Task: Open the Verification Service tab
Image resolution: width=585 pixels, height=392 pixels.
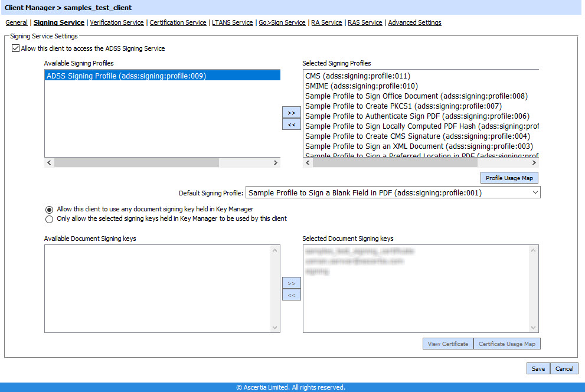Action: coord(117,22)
